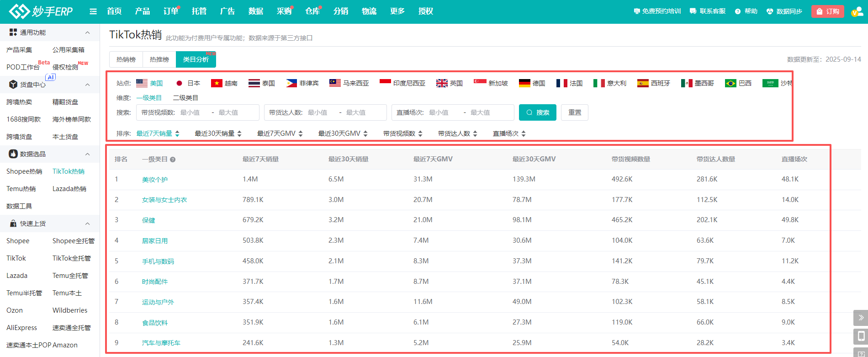Click the 妙手ERP logo
The width and height of the screenshot is (868, 357).
click(41, 11)
